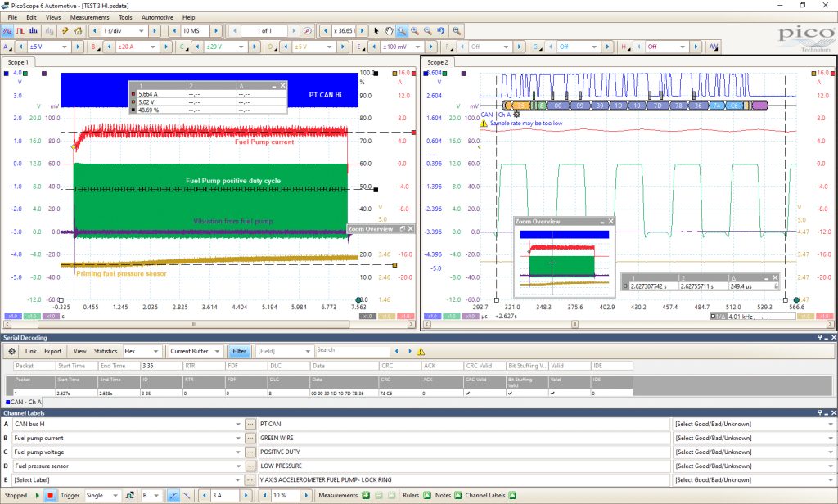The image size is (838, 504).
Task: Click the PT CAN description field
Action: click(x=464, y=425)
